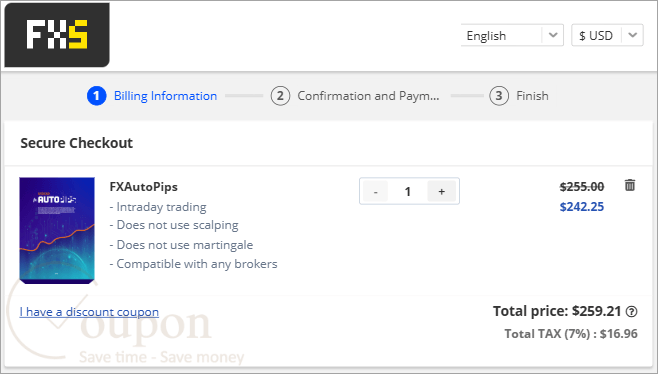Click the Secure Checkout heading
658x374 pixels.
click(x=76, y=143)
